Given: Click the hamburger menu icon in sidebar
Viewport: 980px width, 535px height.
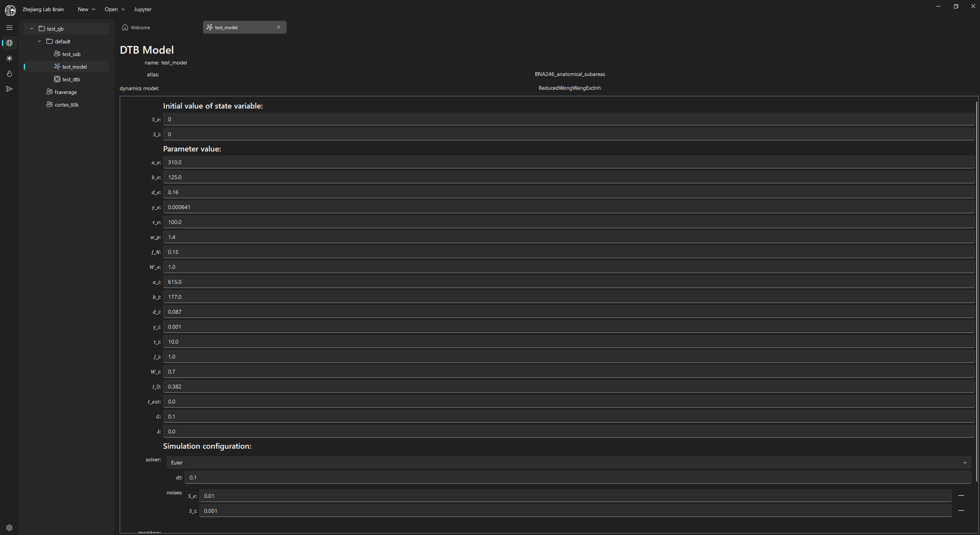Looking at the screenshot, I should (9, 28).
